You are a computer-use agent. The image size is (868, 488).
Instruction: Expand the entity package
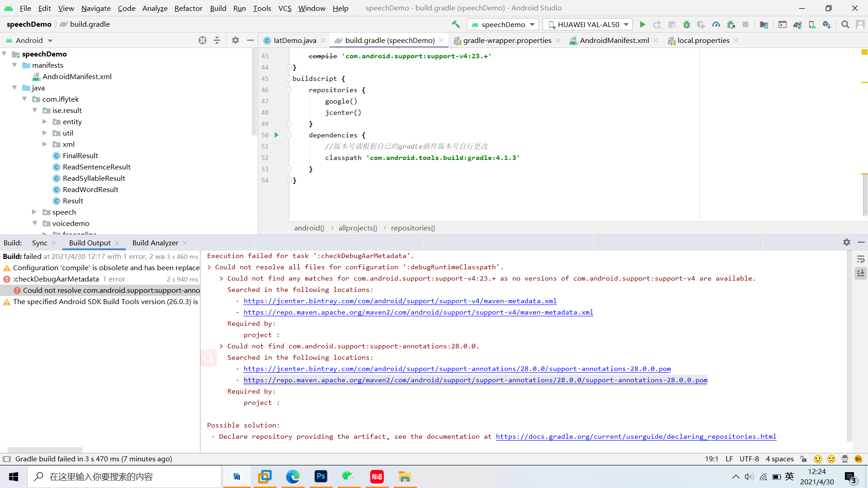(x=45, y=122)
